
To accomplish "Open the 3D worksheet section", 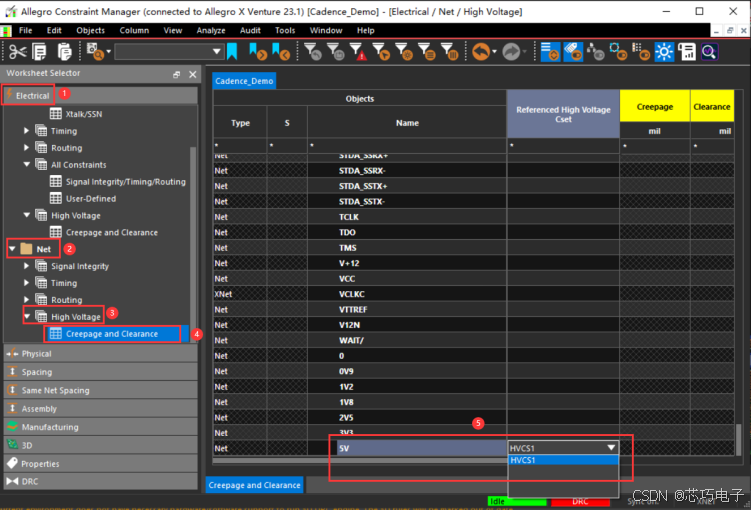I will (100, 445).
